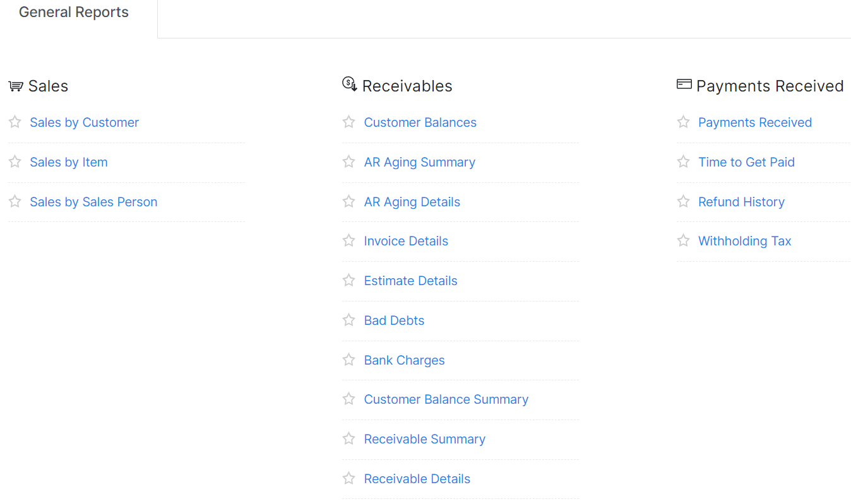Toggle the star next to Withholding Tax
Screen dimensions: 851x504
click(683, 240)
